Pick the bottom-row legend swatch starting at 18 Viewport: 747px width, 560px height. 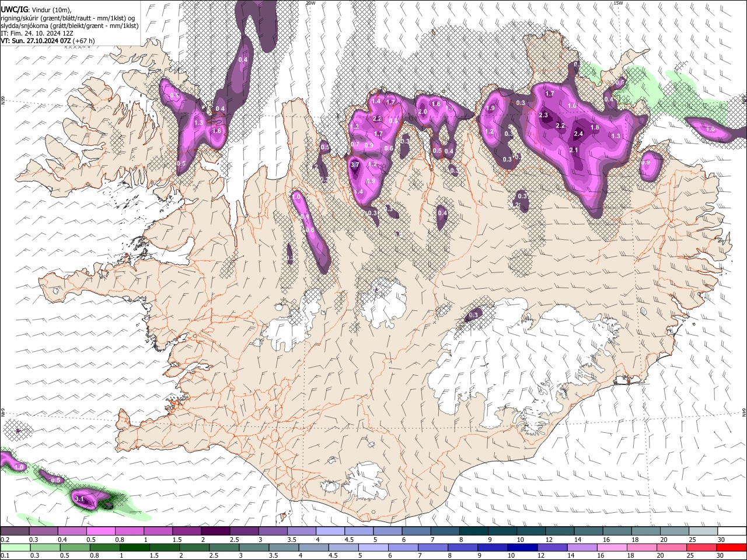(642, 548)
